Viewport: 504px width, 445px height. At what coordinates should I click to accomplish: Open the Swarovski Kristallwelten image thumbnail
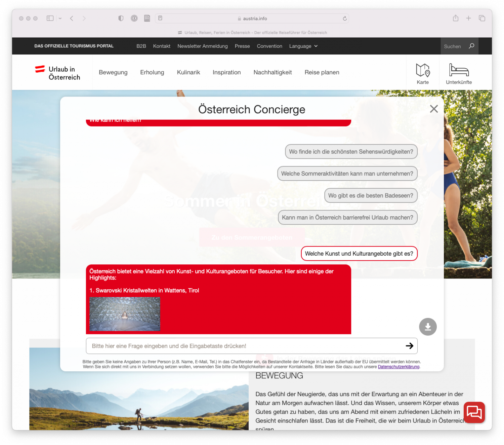[125, 314]
